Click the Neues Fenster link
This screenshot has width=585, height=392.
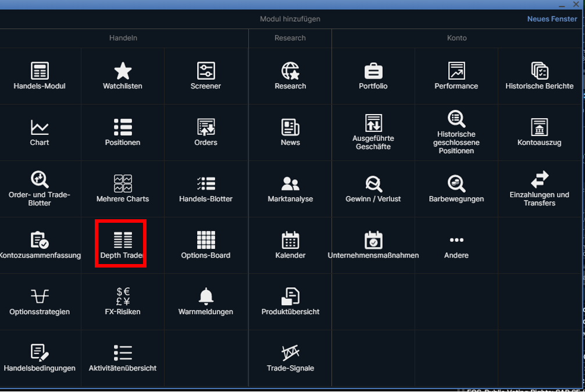pos(552,19)
